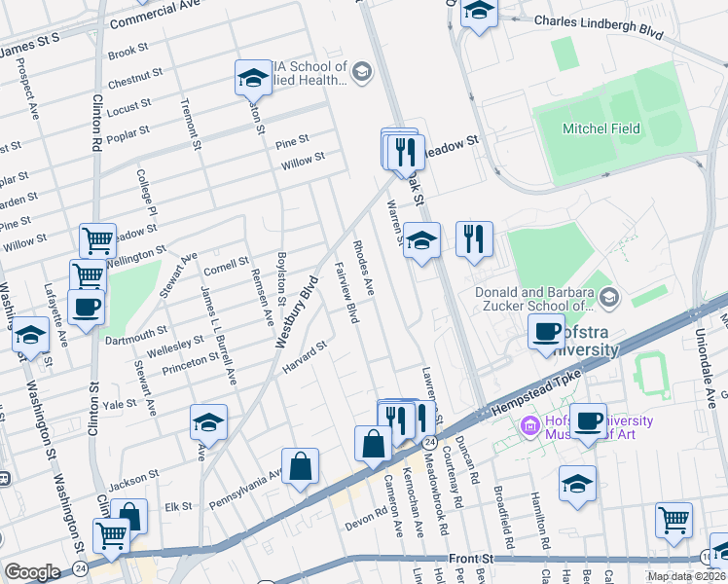Click the Donald and Barbara Zucker School label
This screenshot has width=728, height=584.
(x=535, y=299)
